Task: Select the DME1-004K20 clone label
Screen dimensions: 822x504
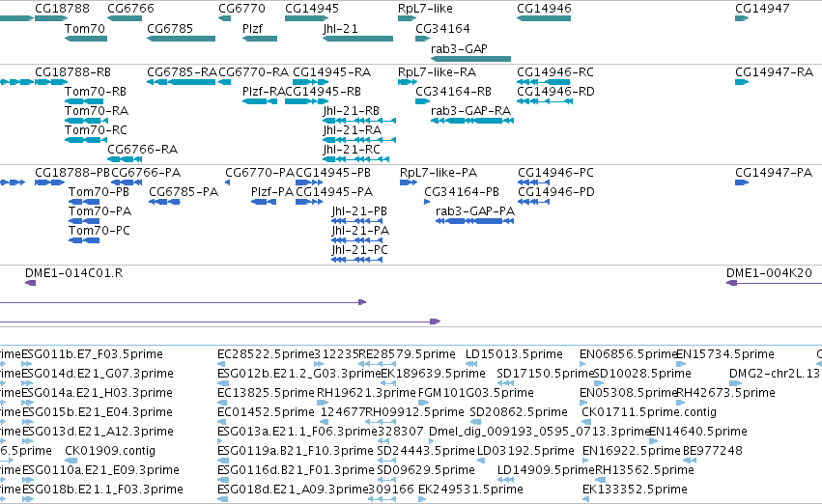Action: click(769, 273)
